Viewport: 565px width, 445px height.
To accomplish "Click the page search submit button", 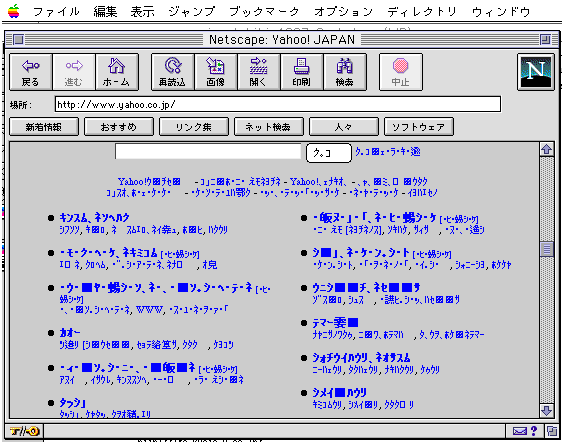I will tap(329, 153).
